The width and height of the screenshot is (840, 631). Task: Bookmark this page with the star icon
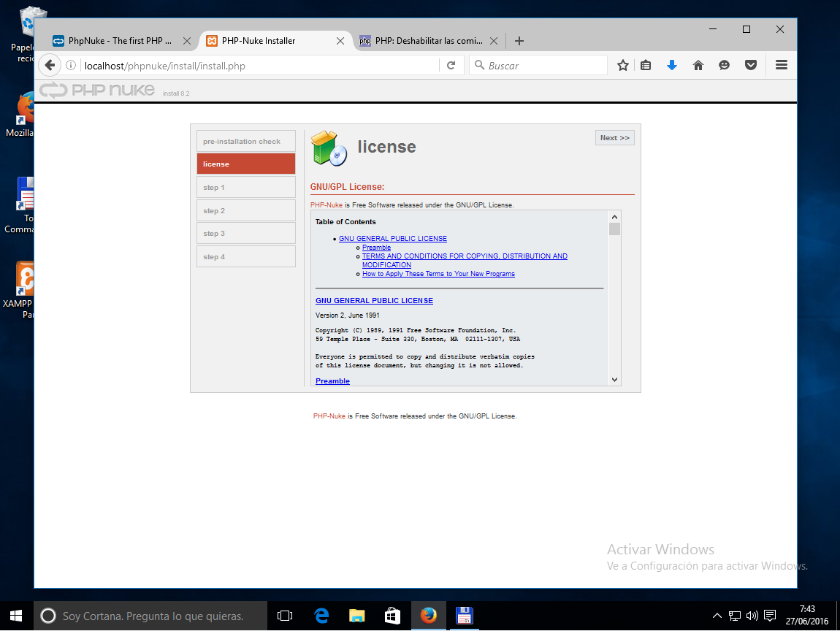point(622,65)
